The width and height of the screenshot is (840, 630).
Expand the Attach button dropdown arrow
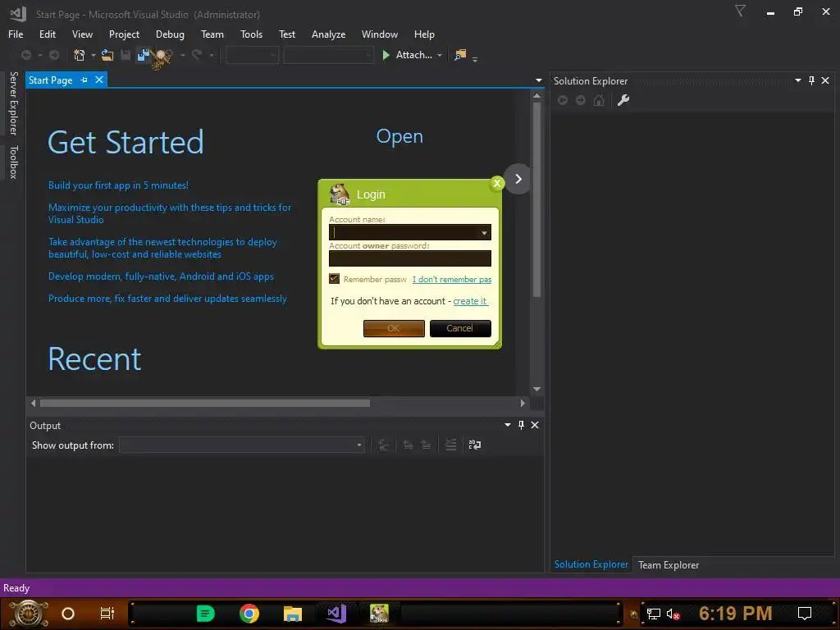(440, 55)
